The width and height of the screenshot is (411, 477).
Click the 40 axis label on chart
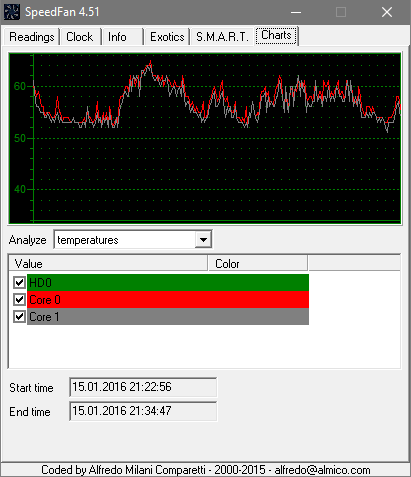tap(20, 189)
